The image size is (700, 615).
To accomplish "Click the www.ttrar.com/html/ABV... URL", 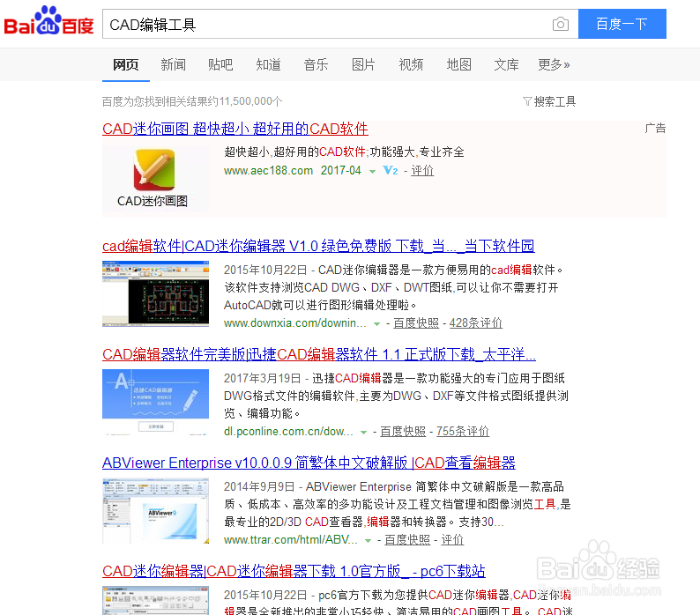I will pyautogui.click(x=291, y=540).
